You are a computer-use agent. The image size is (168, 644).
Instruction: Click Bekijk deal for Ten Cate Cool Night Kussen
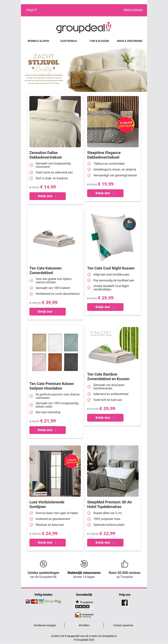105,307
